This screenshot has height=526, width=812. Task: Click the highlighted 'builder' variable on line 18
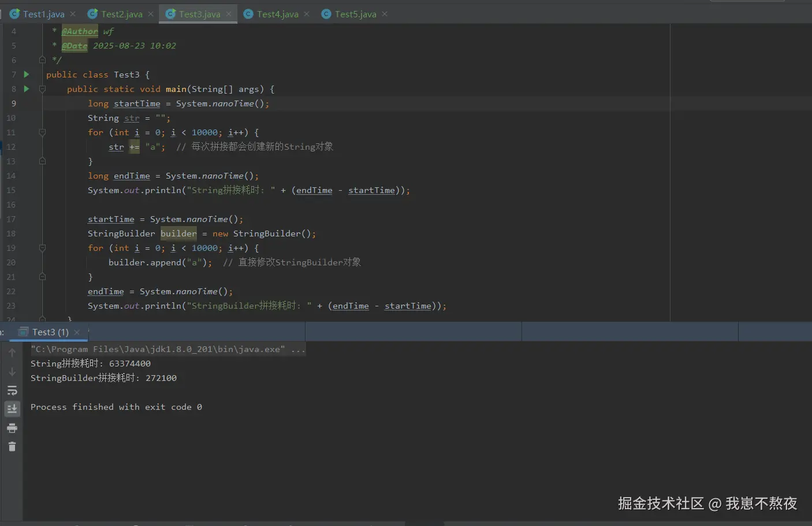[x=178, y=234]
